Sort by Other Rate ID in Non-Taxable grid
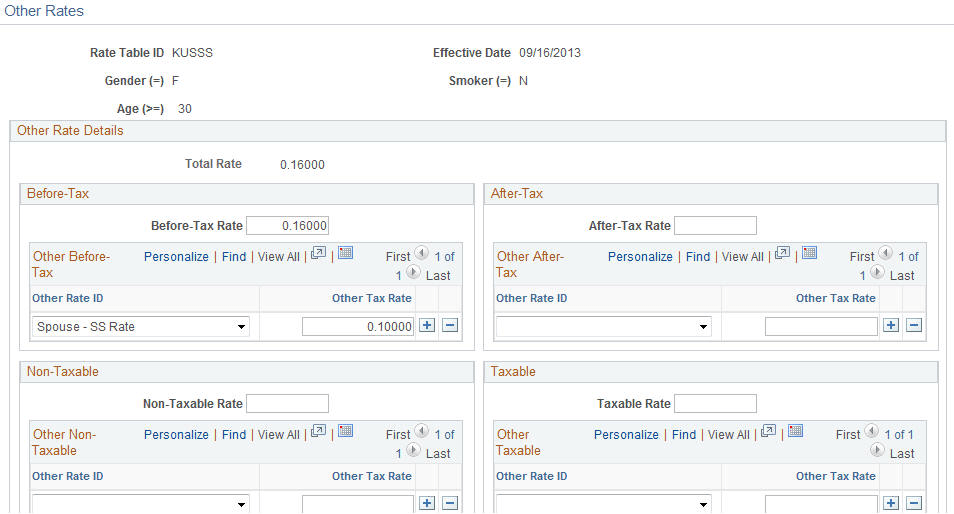This screenshot has width=954, height=514. tap(68, 476)
